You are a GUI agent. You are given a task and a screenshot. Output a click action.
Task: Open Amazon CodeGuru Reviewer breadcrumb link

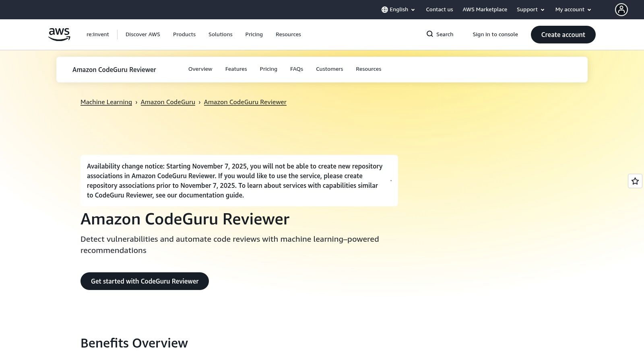coord(245,102)
